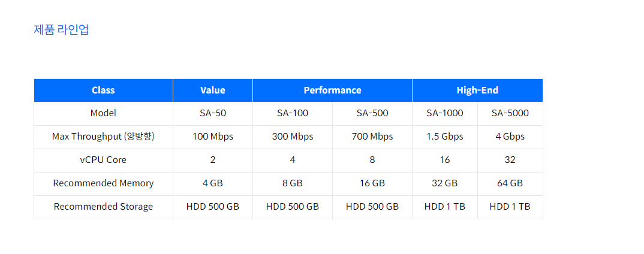Screen dimensions: 644x254
Task: Click the Max Throughput row label
Action: click(x=103, y=137)
